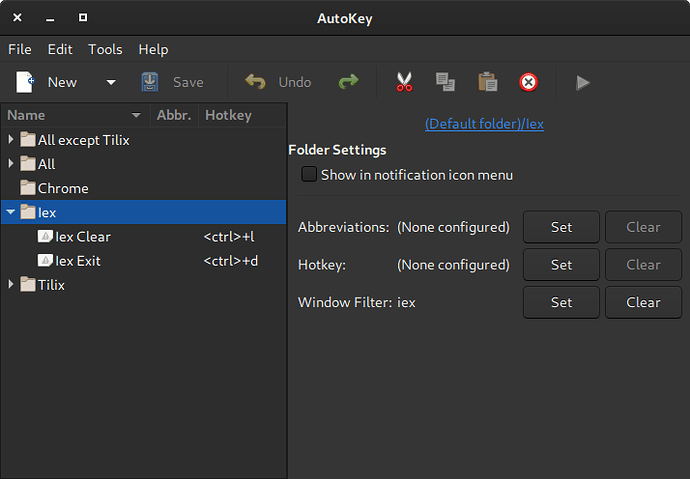The height and width of the screenshot is (479, 690).
Task: Click the Save toolbar label
Action: click(x=188, y=82)
